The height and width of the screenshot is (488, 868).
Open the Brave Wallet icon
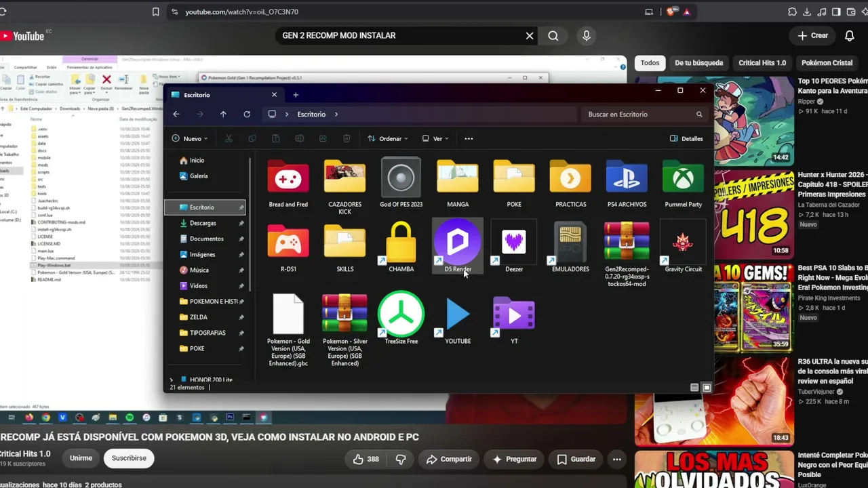point(852,12)
